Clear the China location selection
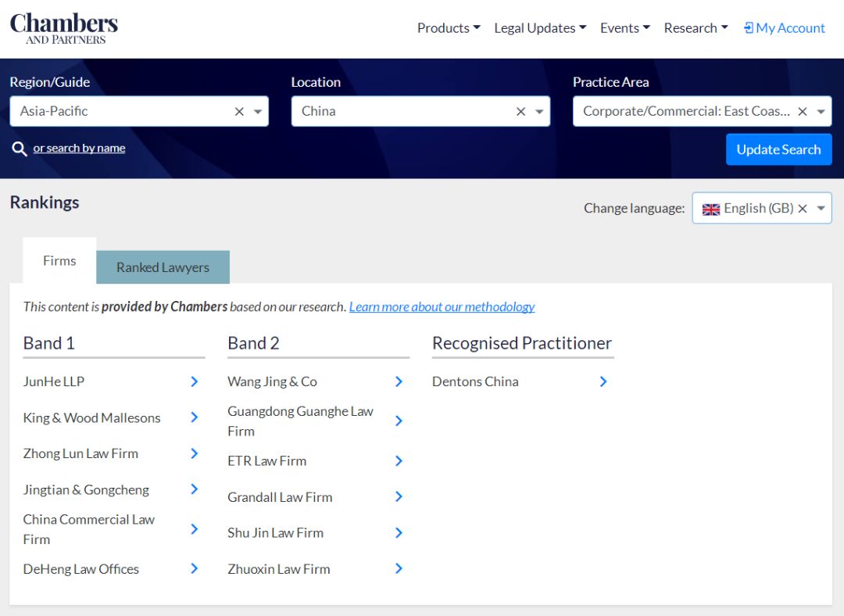The height and width of the screenshot is (616, 844). [x=520, y=112]
